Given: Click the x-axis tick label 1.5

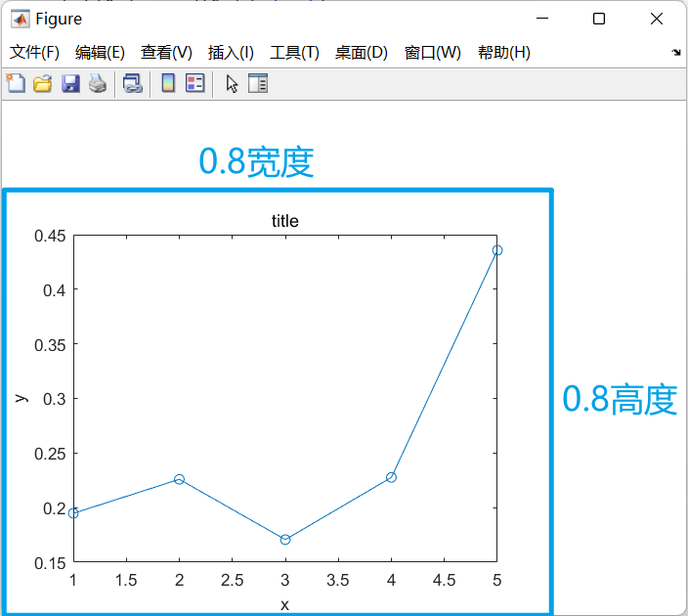Looking at the screenshot, I should (x=126, y=580).
